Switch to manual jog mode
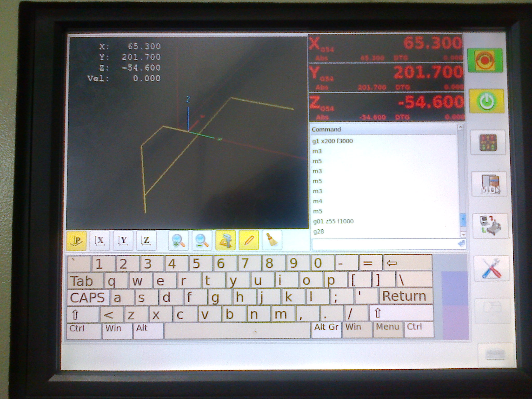The image size is (532, 399). pyautogui.click(x=488, y=142)
